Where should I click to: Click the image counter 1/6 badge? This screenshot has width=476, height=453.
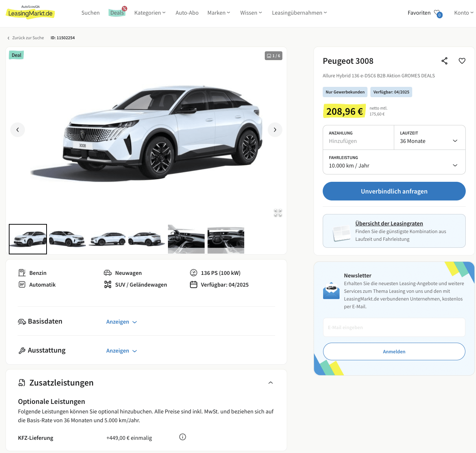tap(274, 56)
